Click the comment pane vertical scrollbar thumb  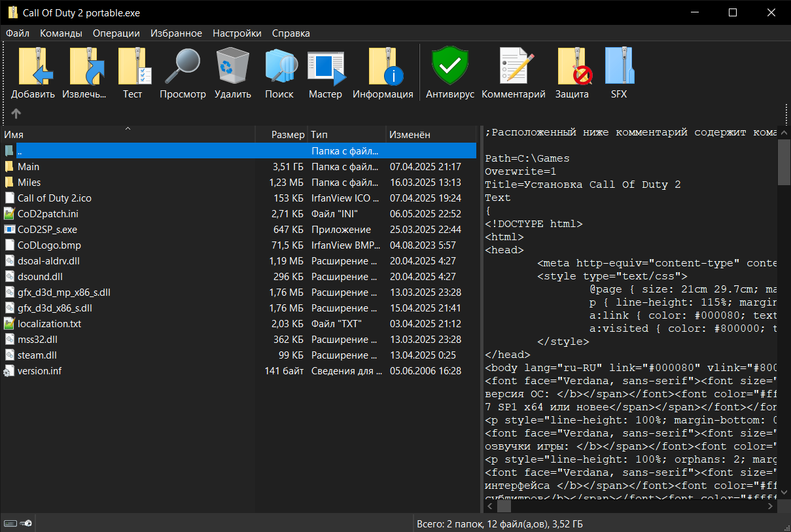point(784,163)
